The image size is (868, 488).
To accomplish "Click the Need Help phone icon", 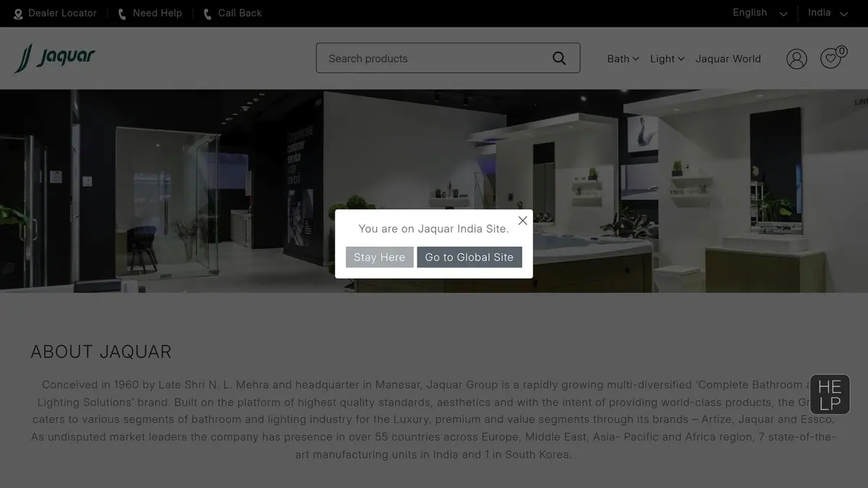I will click(x=122, y=14).
